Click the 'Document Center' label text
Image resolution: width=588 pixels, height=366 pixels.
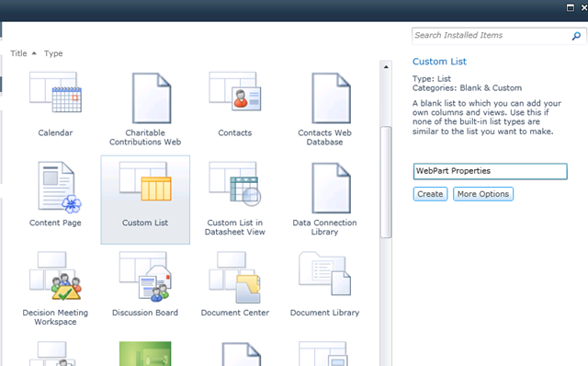[235, 313]
